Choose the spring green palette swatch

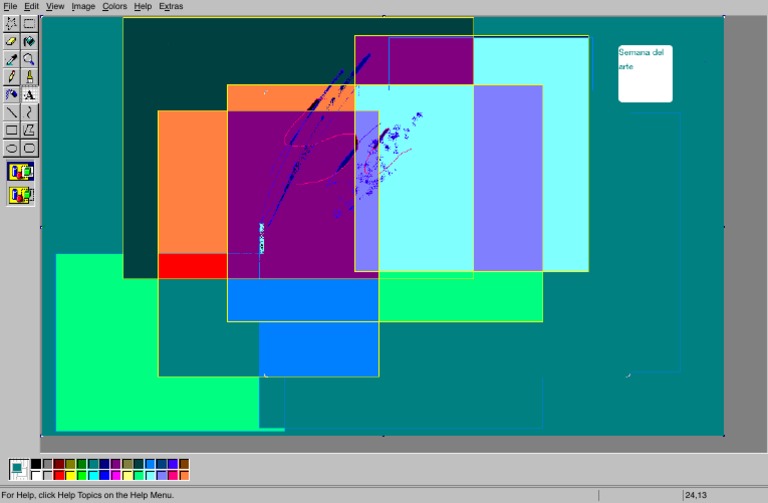click(139, 475)
